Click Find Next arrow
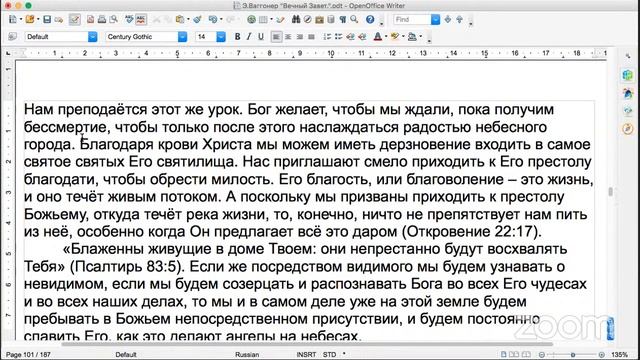Screen dimensions: 640x360 (448, 19)
